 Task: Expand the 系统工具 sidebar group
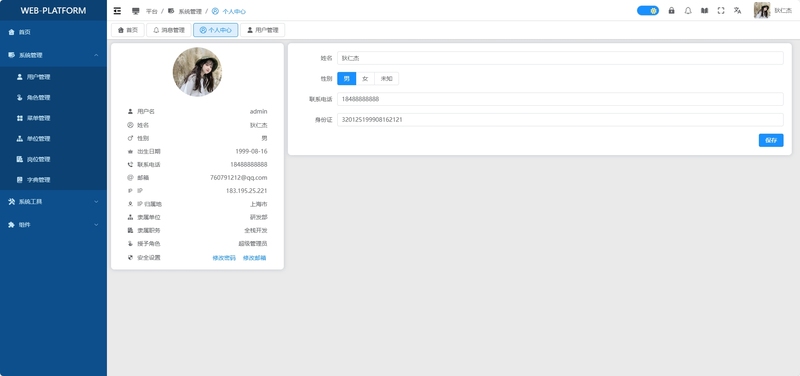coord(53,202)
